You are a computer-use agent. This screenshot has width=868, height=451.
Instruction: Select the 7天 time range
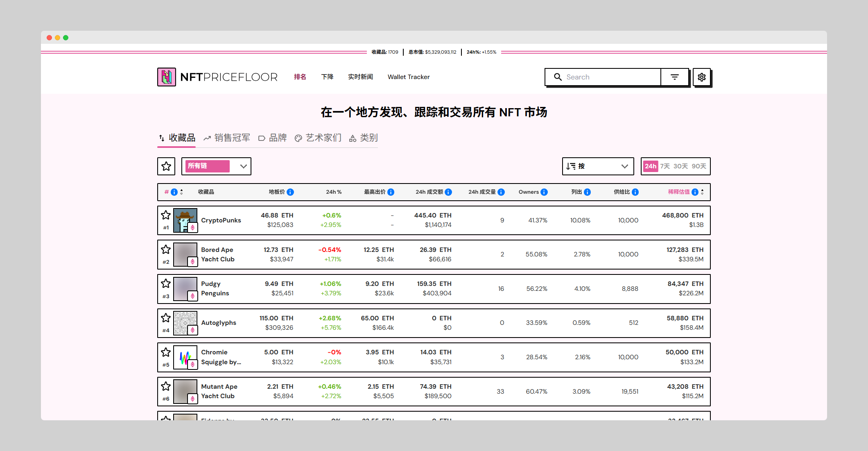(665, 166)
